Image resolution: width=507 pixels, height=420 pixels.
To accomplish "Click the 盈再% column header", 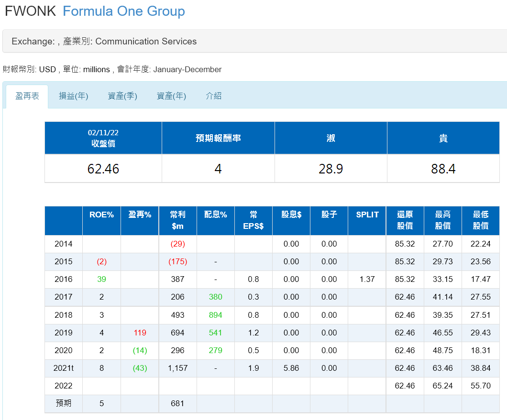I will click(140, 221).
